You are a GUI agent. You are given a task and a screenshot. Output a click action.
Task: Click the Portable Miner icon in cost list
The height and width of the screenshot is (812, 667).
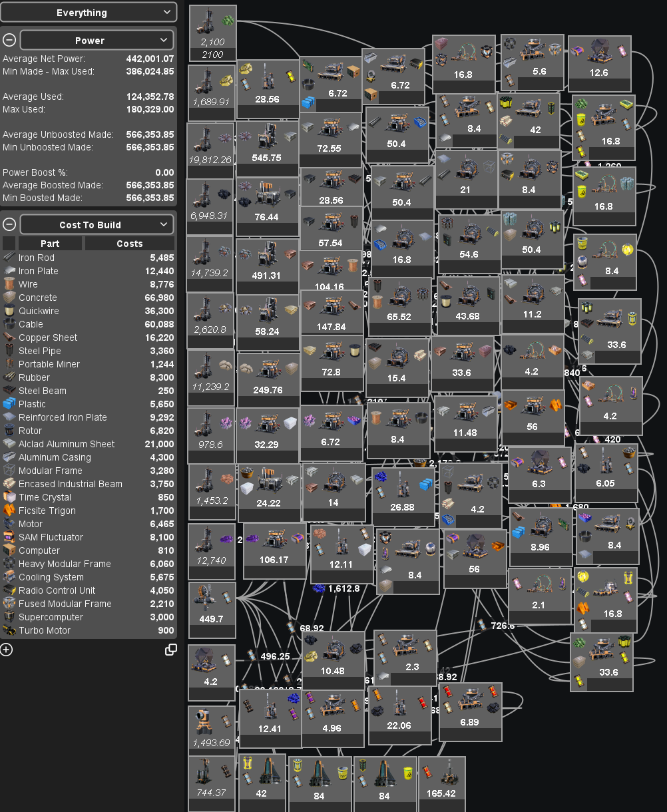tap(9, 364)
